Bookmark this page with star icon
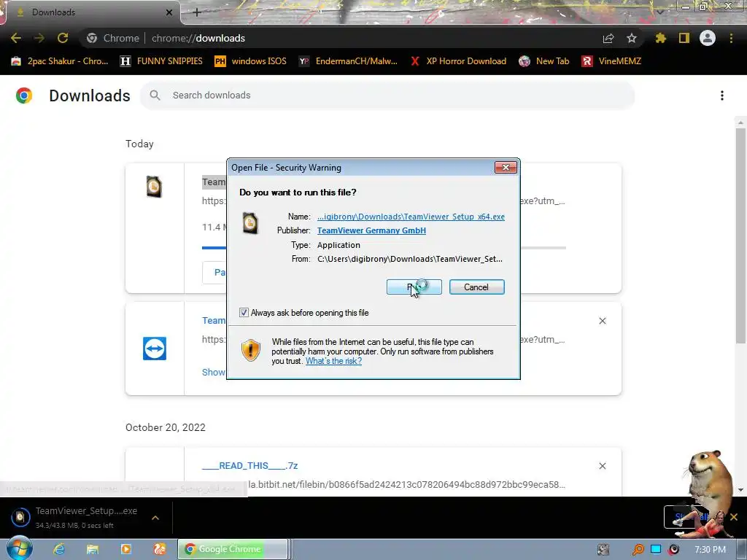 tap(632, 38)
